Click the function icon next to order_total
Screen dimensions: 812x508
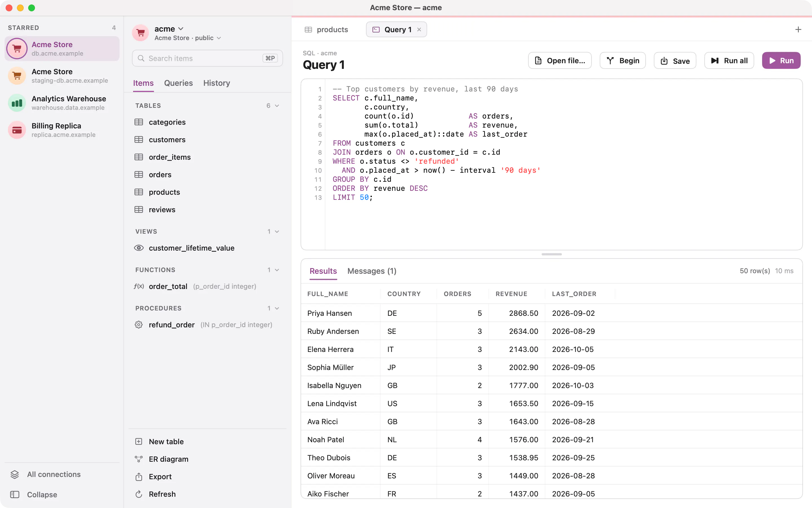point(139,286)
